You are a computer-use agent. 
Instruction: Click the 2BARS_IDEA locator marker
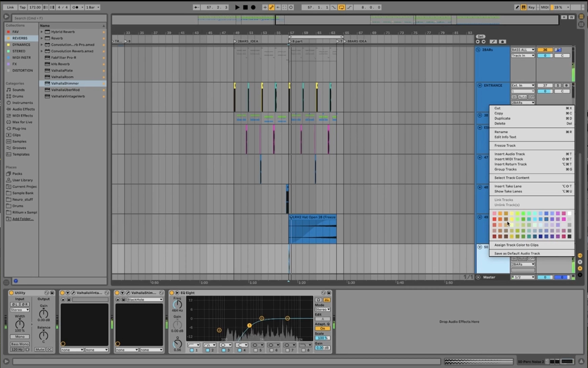[246, 41]
